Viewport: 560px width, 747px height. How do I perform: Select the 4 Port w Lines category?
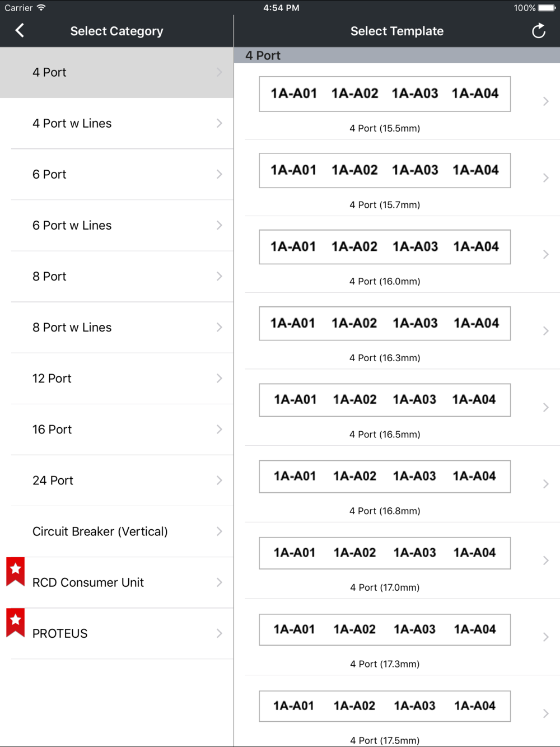[x=116, y=124]
